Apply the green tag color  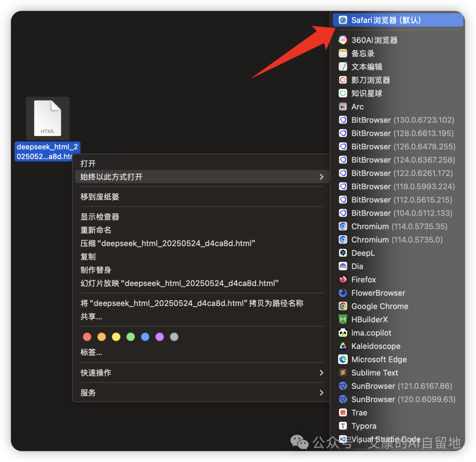click(130, 337)
